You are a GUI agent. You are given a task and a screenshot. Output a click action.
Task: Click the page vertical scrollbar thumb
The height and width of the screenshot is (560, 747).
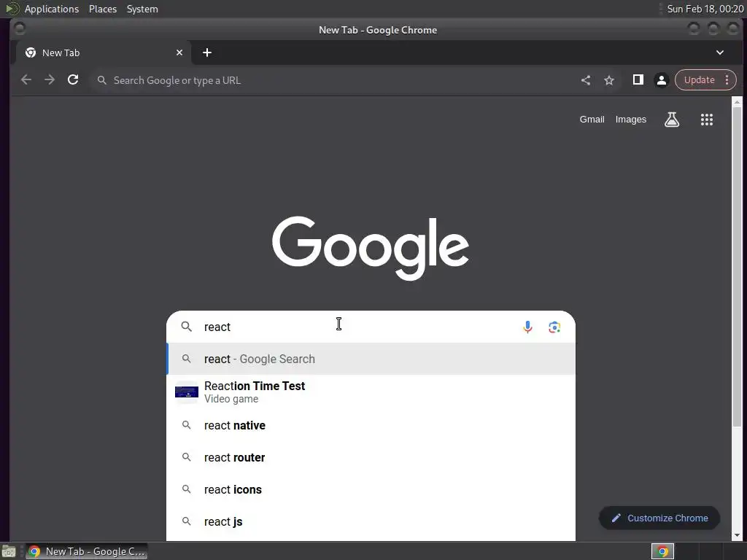point(737,267)
